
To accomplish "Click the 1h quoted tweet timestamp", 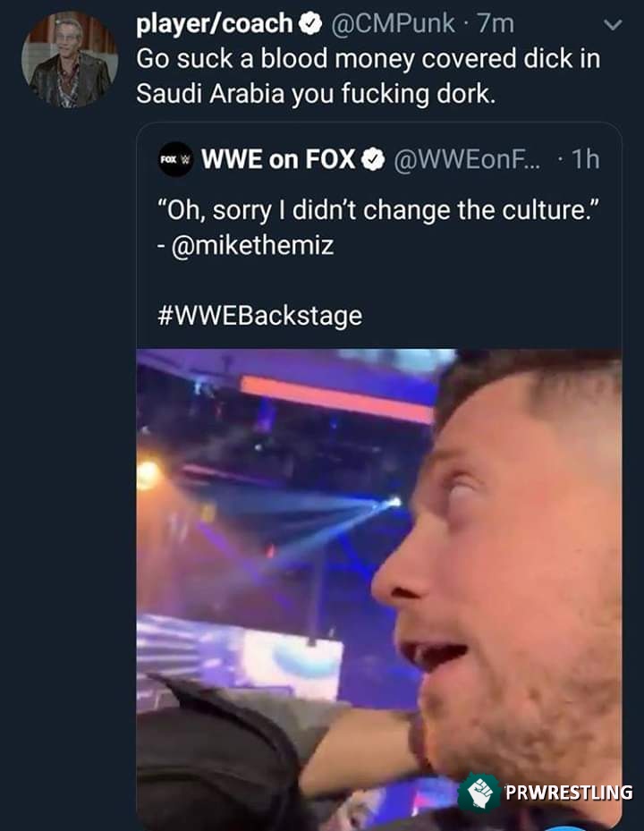I will pos(585,160).
